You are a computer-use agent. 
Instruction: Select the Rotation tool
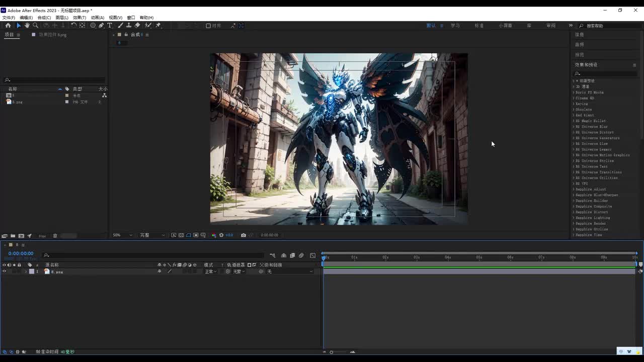coord(74,25)
